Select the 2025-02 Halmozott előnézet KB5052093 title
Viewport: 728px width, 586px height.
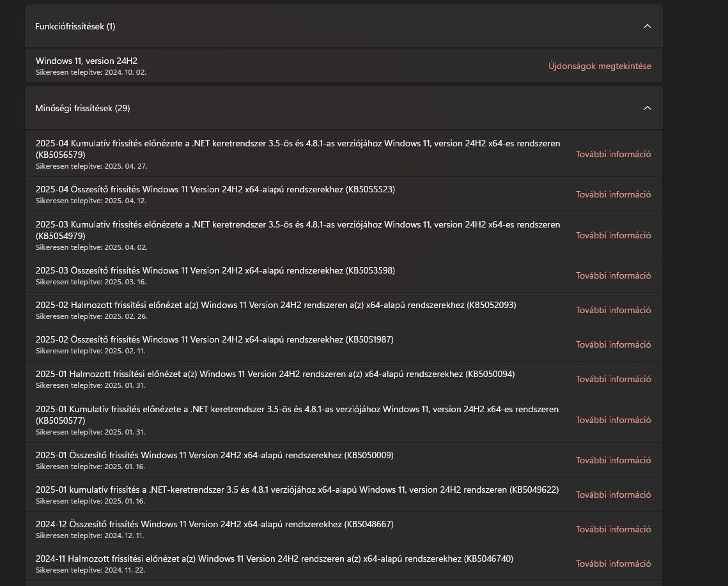click(x=275, y=305)
